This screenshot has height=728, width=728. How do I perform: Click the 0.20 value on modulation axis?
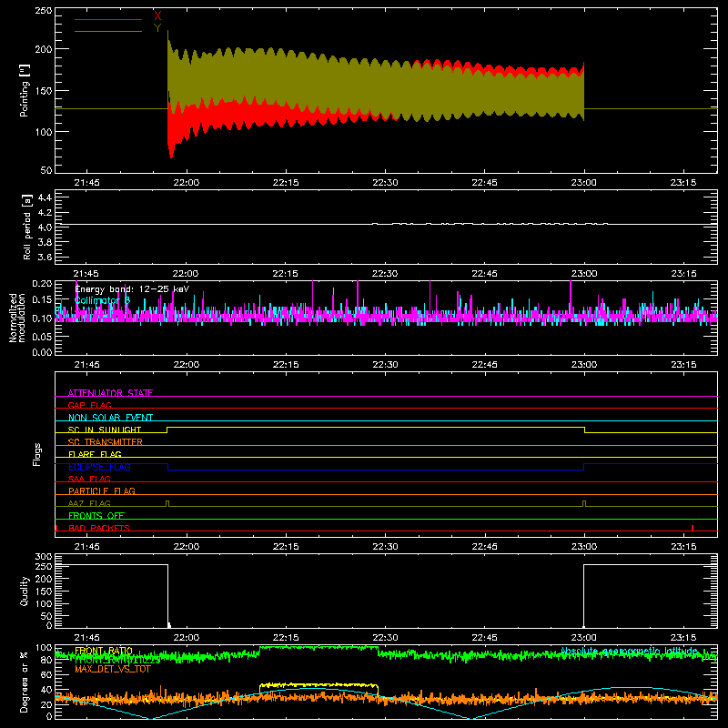(x=42, y=284)
